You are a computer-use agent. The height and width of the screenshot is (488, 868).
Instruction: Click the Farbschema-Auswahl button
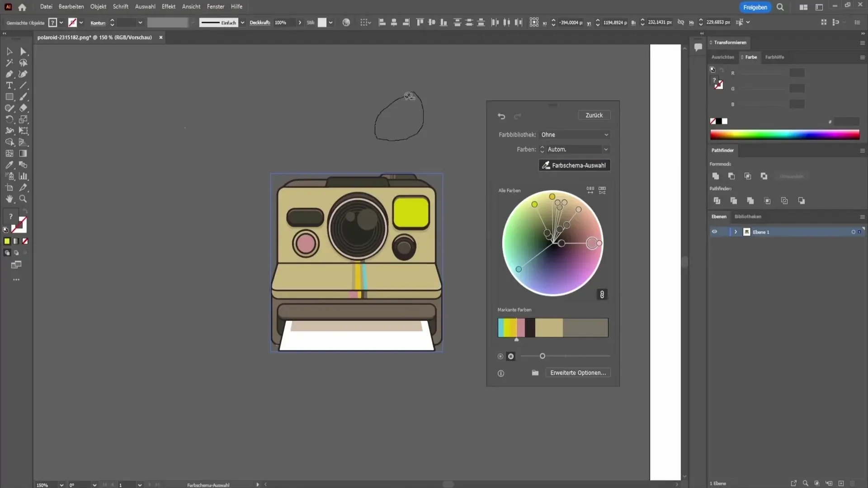click(575, 165)
